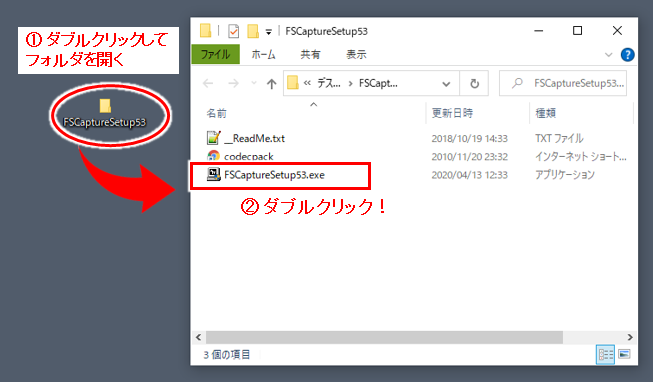
Task: Switch to details view layout icon
Action: tap(606, 355)
